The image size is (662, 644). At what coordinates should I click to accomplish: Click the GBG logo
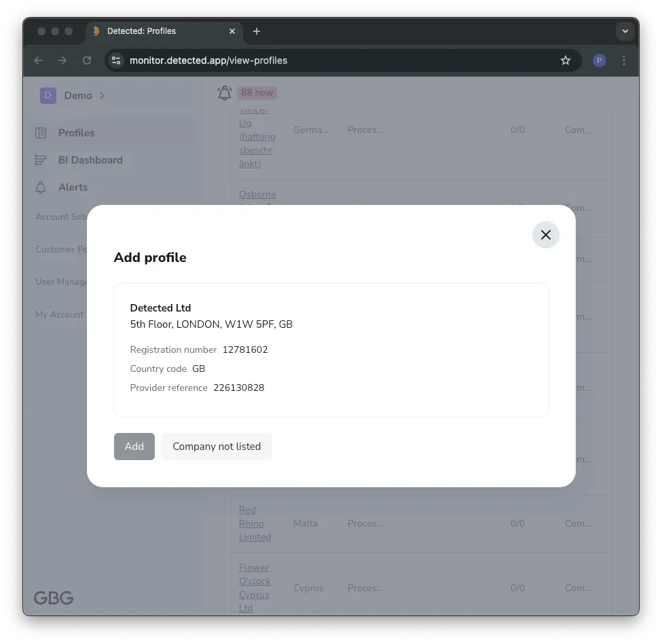pyautogui.click(x=54, y=598)
